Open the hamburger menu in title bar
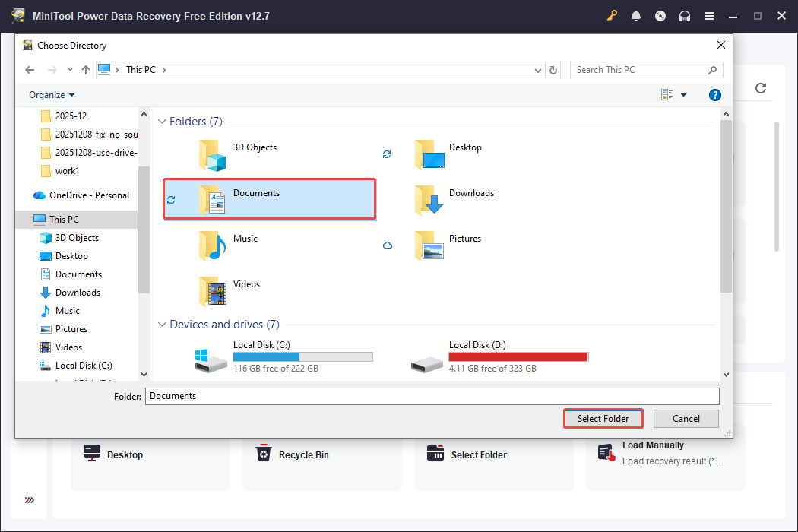 pyautogui.click(x=709, y=16)
